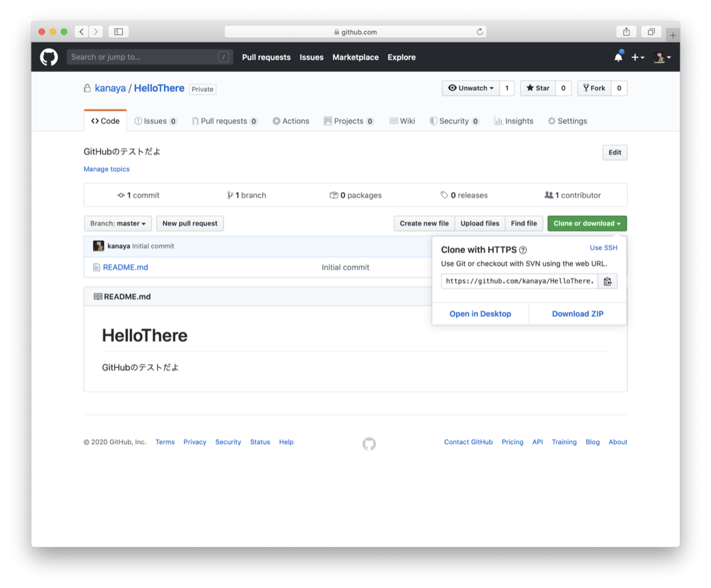Switch to the Wiki tab
Image resolution: width=711 pixels, height=588 pixels.
pyautogui.click(x=402, y=121)
